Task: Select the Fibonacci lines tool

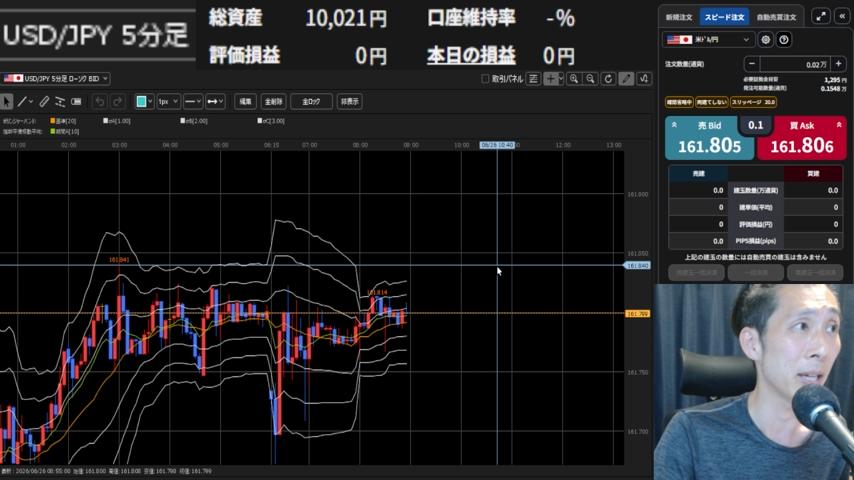Action: 60,101
